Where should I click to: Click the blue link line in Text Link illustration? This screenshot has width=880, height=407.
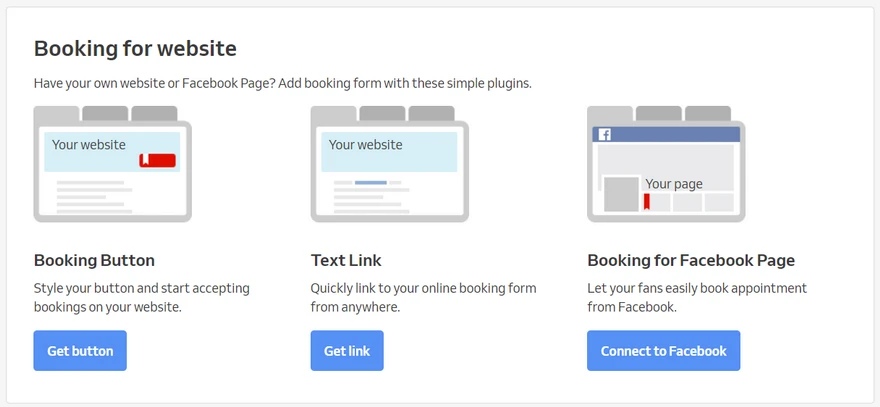tap(370, 182)
